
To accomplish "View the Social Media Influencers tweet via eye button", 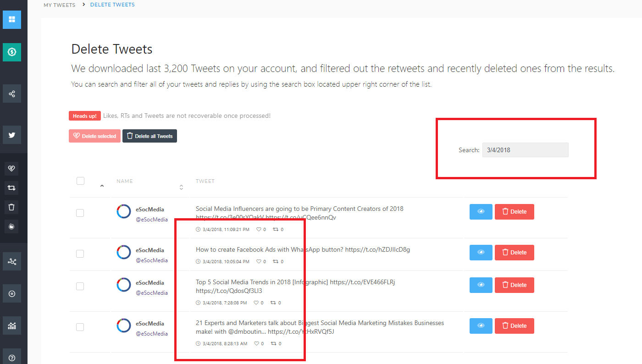I will click(481, 212).
